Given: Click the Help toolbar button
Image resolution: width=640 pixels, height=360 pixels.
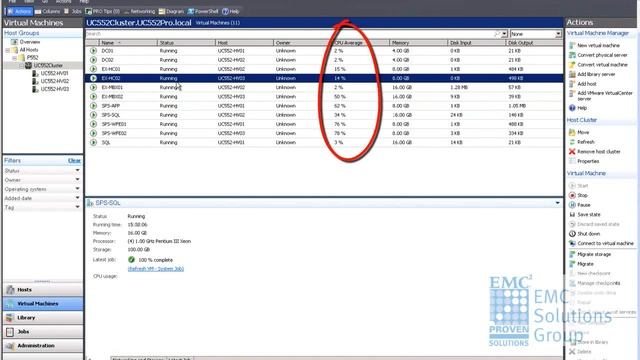Looking at the screenshot, I should (231, 11).
